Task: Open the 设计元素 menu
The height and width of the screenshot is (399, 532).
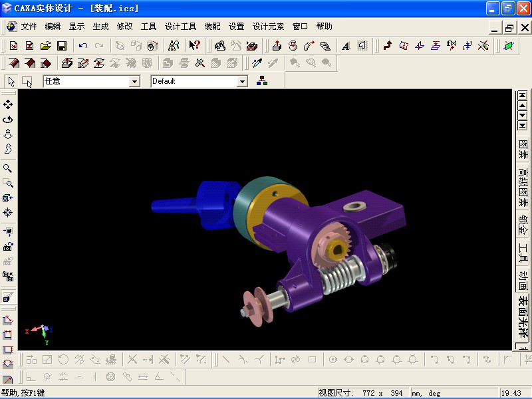Action: pyautogui.click(x=269, y=27)
